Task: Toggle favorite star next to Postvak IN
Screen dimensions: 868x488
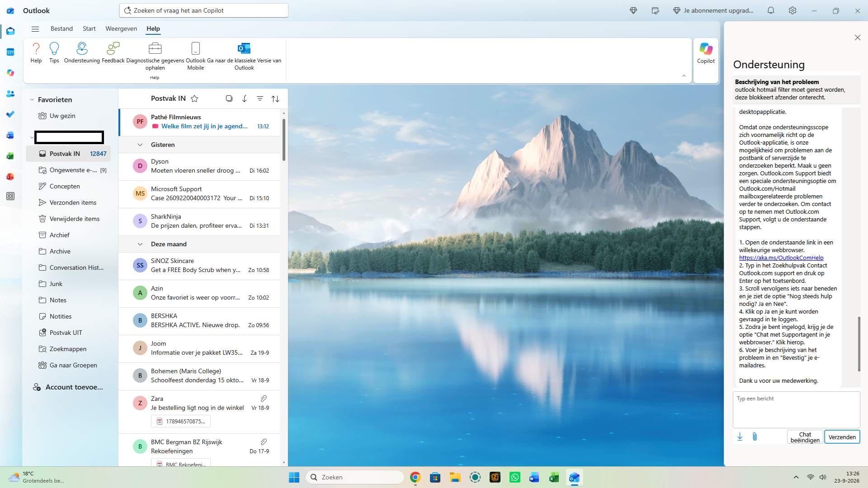Action: [x=194, y=99]
